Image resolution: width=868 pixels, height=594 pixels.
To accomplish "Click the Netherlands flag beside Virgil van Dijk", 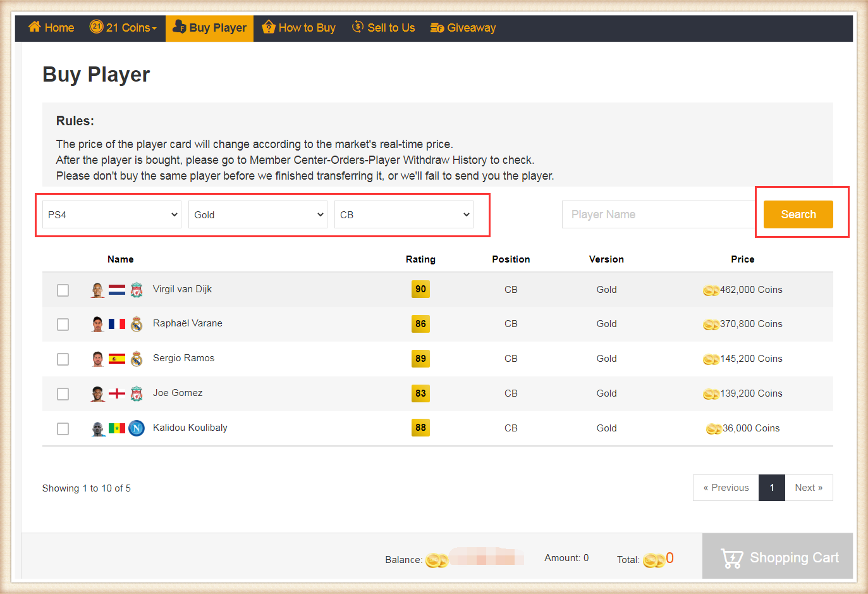I will point(117,290).
